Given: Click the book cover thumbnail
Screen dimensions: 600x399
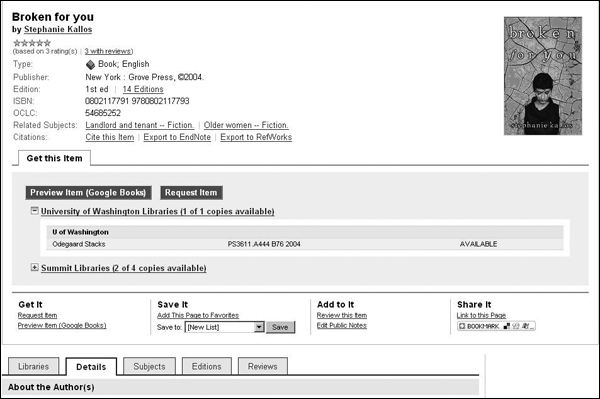Looking at the screenshot, I should point(543,76).
